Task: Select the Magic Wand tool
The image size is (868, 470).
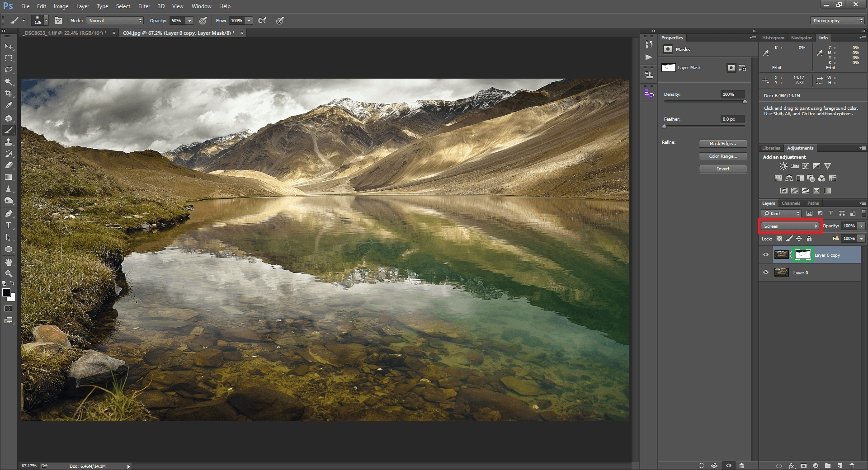Action: pyautogui.click(x=9, y=82)
